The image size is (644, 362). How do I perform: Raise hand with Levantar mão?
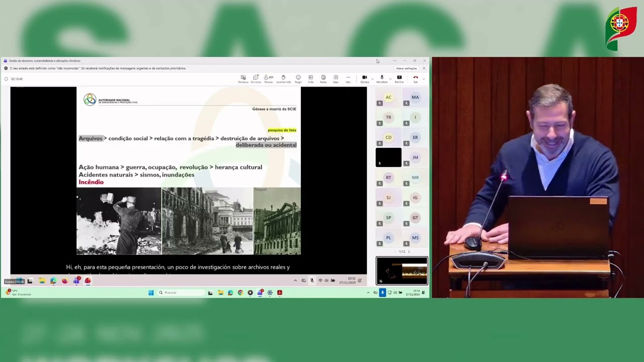click(283, 79)
